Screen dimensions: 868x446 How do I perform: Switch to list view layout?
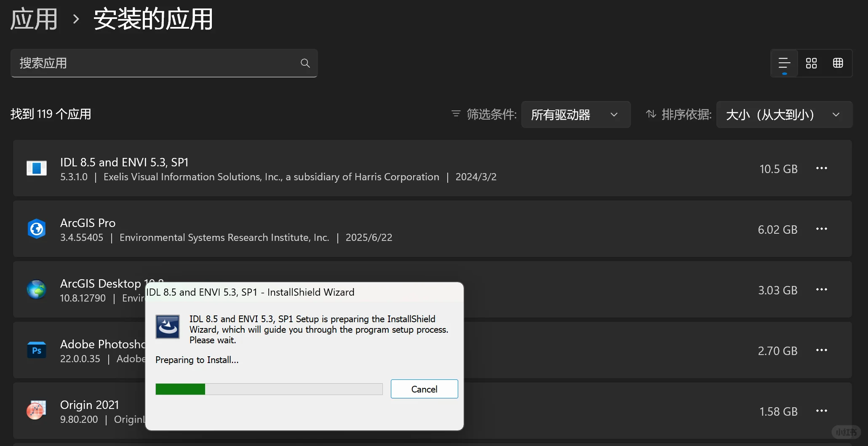coord(784,63)
